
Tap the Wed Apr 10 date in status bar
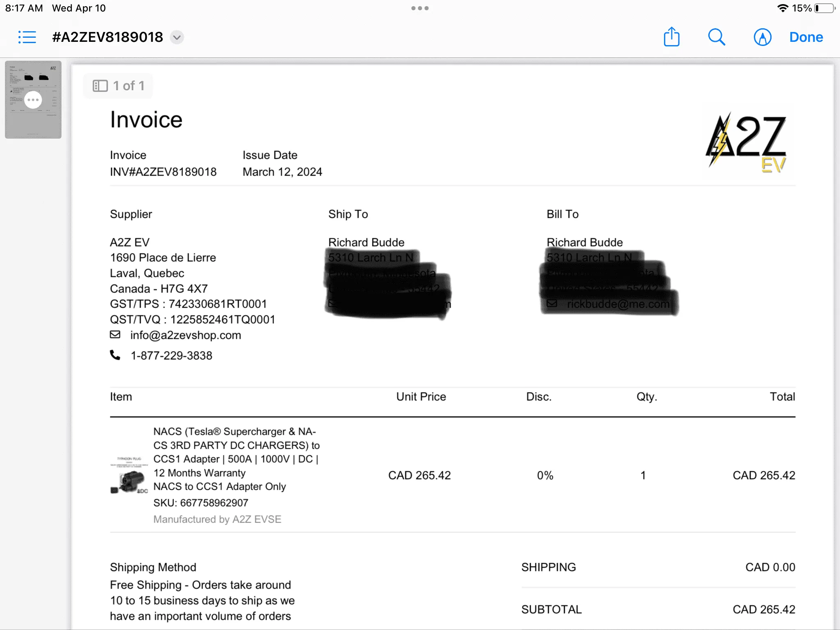tap(79, 8)
